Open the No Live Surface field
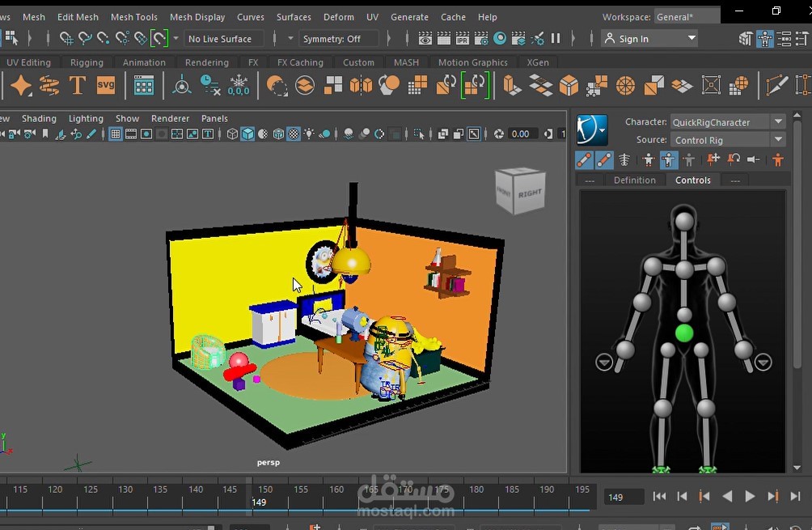This screenshot has height=530, width=812. [225, 39]
